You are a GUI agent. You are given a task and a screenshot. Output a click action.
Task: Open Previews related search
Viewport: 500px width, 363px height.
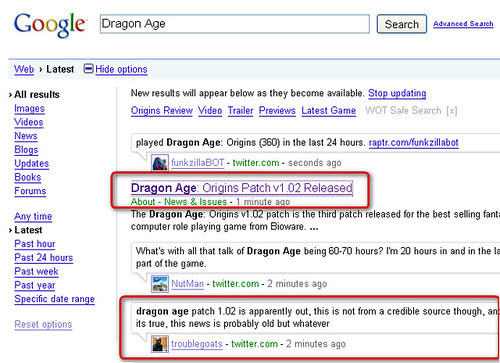pyautogui.click(x=277, y=111)
